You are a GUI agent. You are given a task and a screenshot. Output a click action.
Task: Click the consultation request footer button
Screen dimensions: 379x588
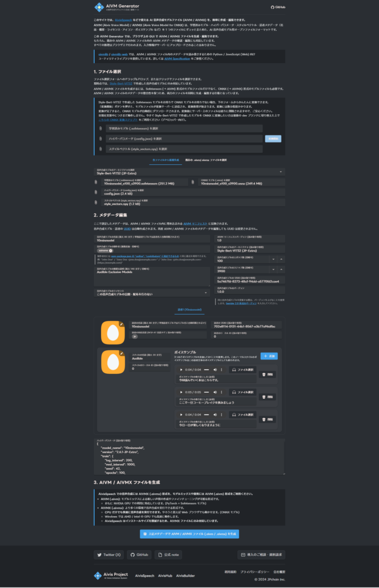(x=261, y=555)
